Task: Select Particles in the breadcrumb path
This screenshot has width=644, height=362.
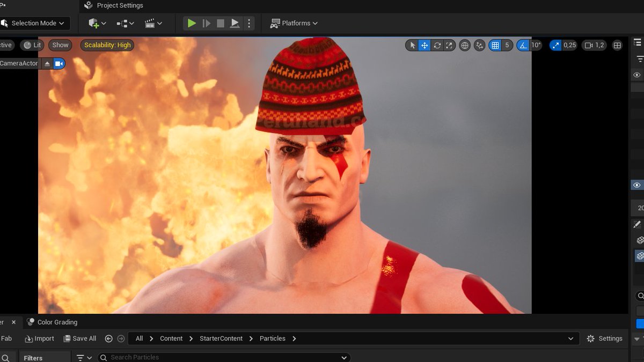Action: point(273,338)
